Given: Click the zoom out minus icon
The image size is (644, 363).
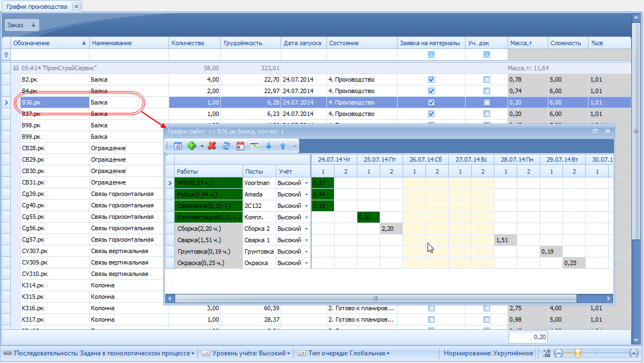Looking at the screenshot, I should pos(558,353).
